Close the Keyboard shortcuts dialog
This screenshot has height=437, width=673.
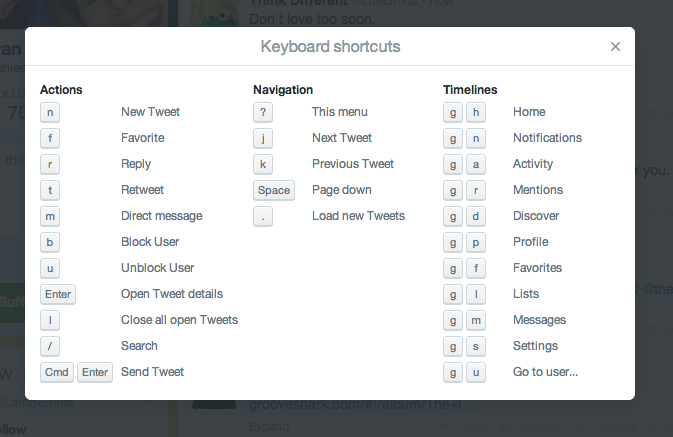pos(615,46)
